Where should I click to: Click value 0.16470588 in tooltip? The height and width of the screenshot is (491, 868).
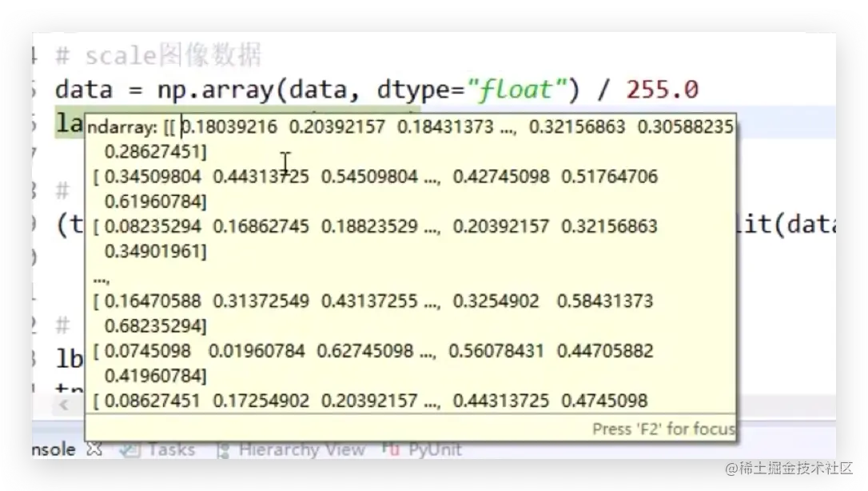click(x=152, y=301)
